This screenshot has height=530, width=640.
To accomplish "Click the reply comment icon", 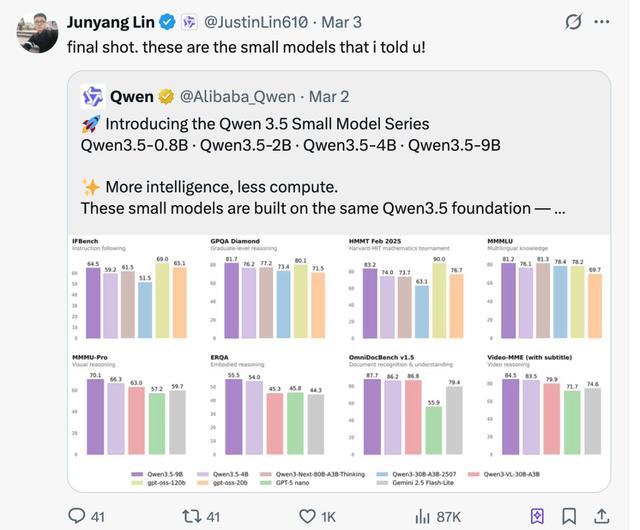I will coord(76,516).
